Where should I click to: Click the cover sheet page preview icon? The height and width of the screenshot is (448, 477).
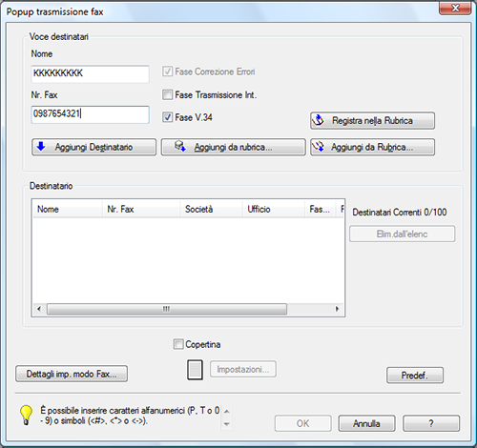click(x=195, y=370)
